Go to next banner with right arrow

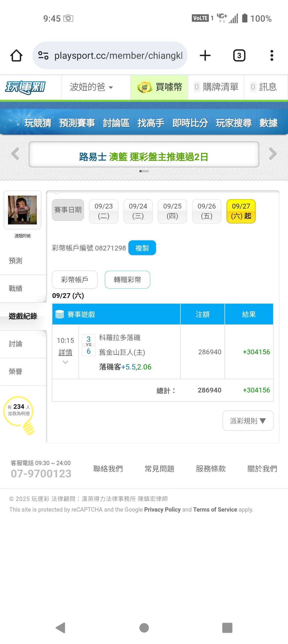pyautogui.click(x=273, y=154)
